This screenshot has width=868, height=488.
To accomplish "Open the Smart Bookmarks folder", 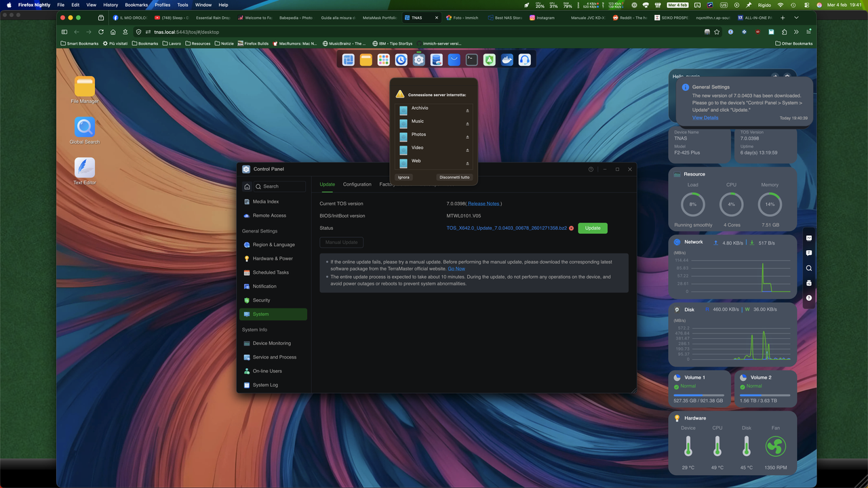I will [79, 43].
